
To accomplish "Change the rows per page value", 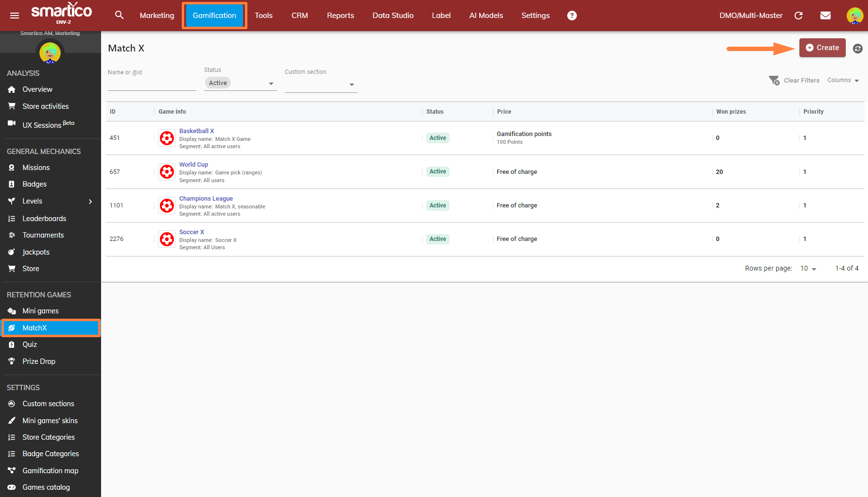I will click(x=808, y=269).
